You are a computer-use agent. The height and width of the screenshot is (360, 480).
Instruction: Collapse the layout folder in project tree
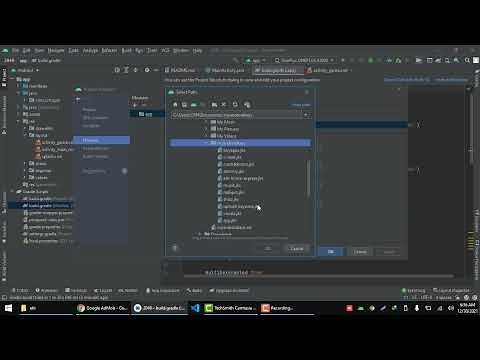[25, 135]
